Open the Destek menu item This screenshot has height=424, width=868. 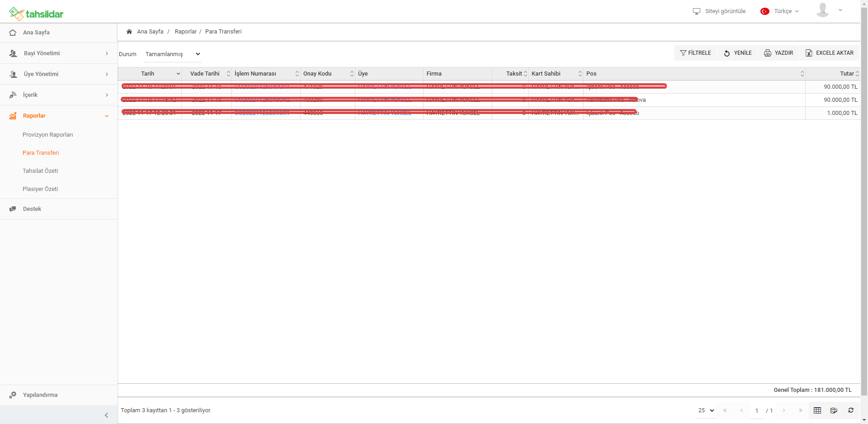59,209
